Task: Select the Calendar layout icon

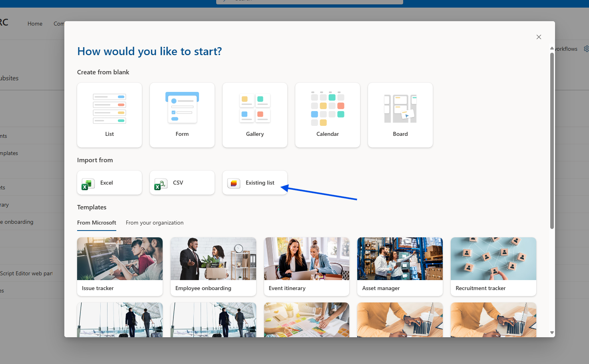Action: point(328,108)
